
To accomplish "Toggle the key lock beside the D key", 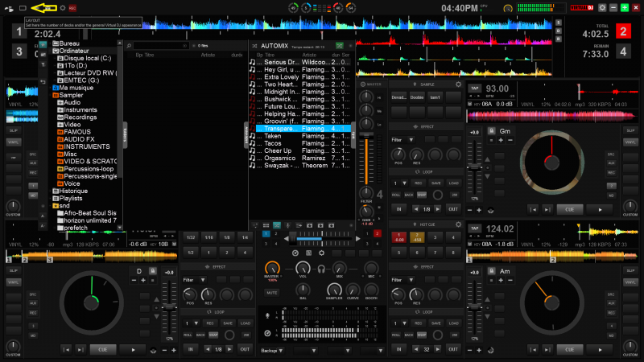I will (x=152, y=271).
